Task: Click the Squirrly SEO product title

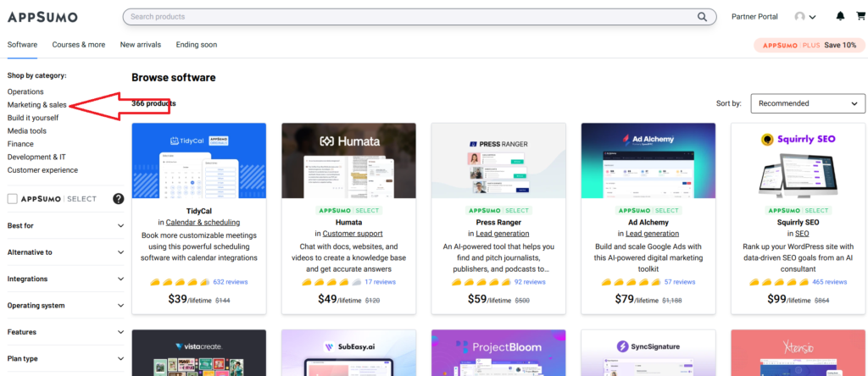Action: (798, 222)
